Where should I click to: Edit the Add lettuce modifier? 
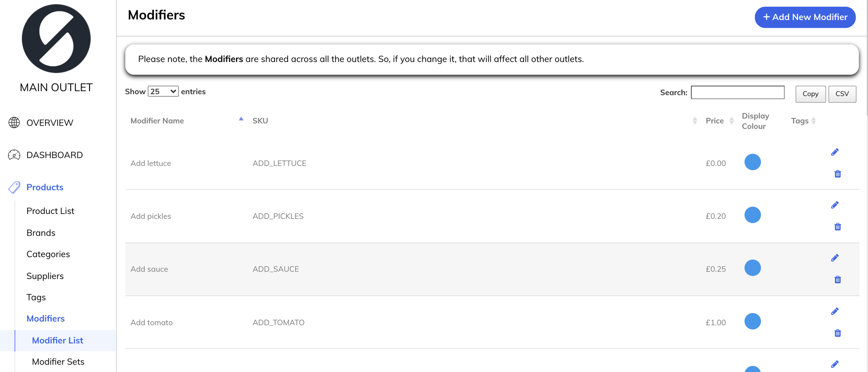tap(835, 152)
